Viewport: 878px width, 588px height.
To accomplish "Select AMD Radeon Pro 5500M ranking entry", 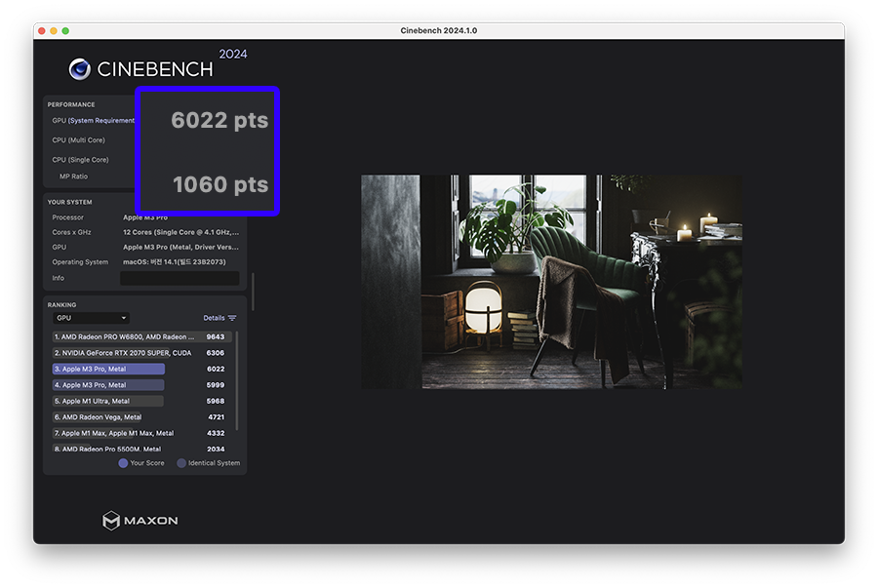I will click(x=141, y=449).
